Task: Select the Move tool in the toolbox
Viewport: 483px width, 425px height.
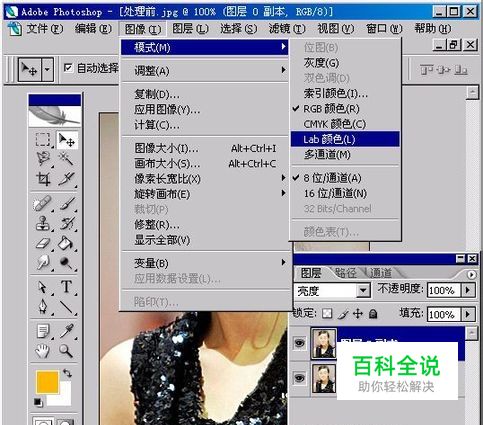Action: (x=66, y=140)
